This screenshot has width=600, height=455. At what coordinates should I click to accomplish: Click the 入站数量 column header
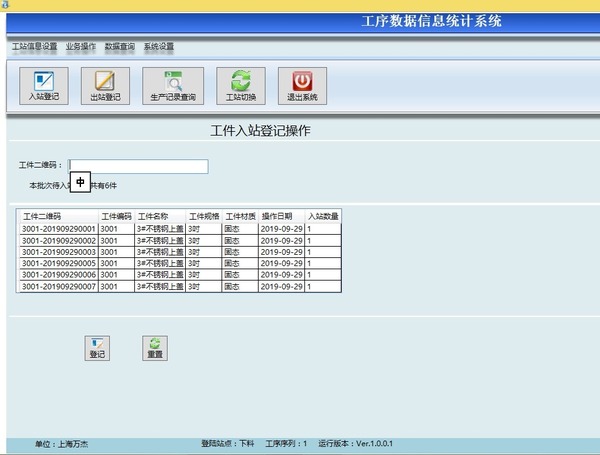[323, 216]
